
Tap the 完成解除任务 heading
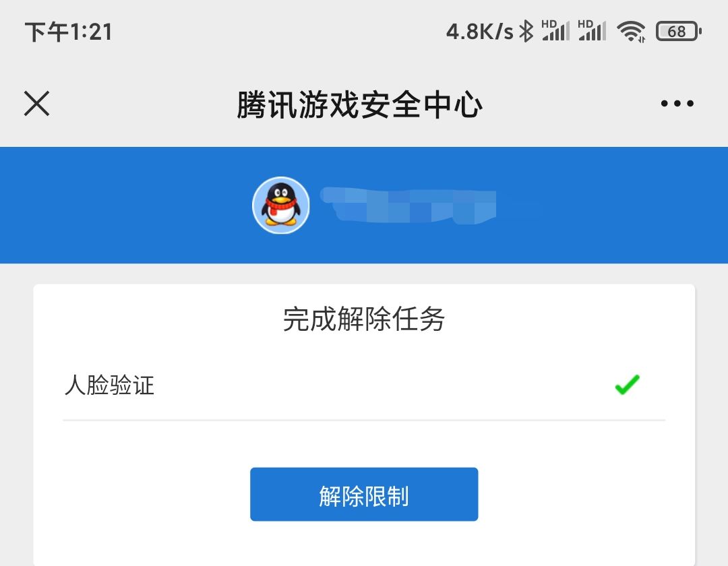click(x=364, y=319)
